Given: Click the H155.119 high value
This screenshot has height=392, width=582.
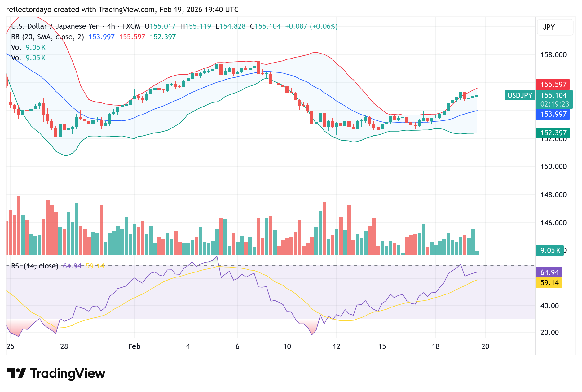Looking at the screenshot, I should tap(196, 26).
